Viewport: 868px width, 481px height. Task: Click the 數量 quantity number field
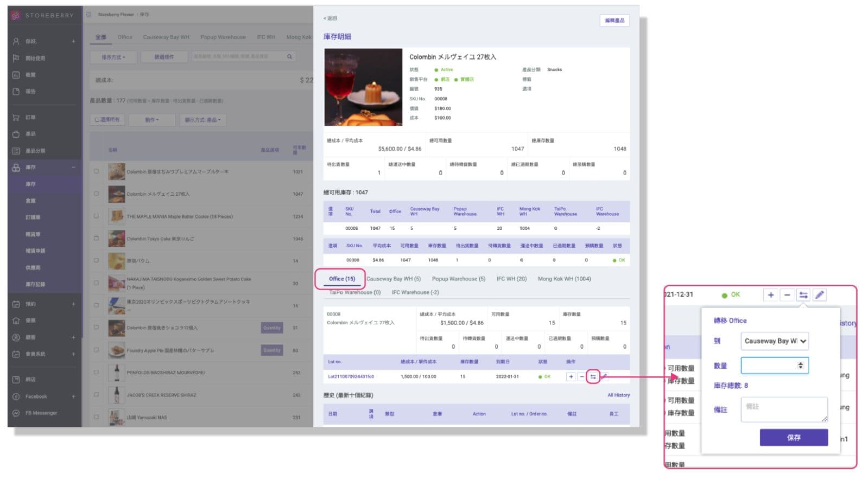pos(775,365)
